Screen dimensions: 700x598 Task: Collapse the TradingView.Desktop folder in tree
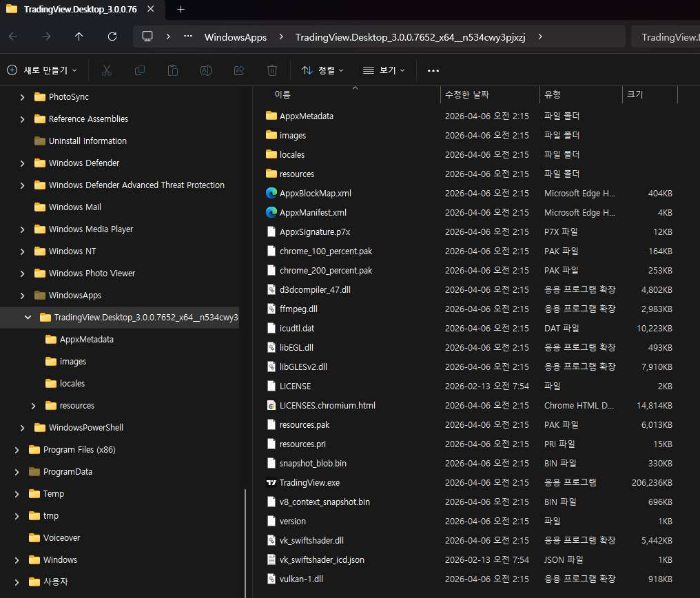[28, 318]
